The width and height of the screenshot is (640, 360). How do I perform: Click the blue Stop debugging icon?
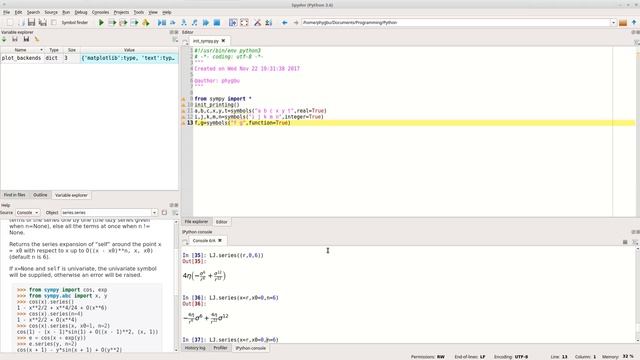pos(217,23)
